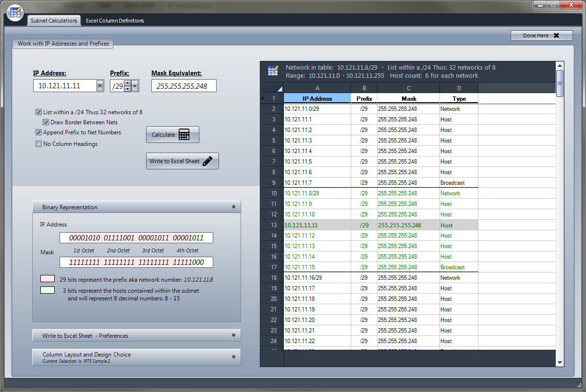Toggle the List within a /24 checkbox
The width and height of the screenshot is (586, 392).
(x=38, y=112)
